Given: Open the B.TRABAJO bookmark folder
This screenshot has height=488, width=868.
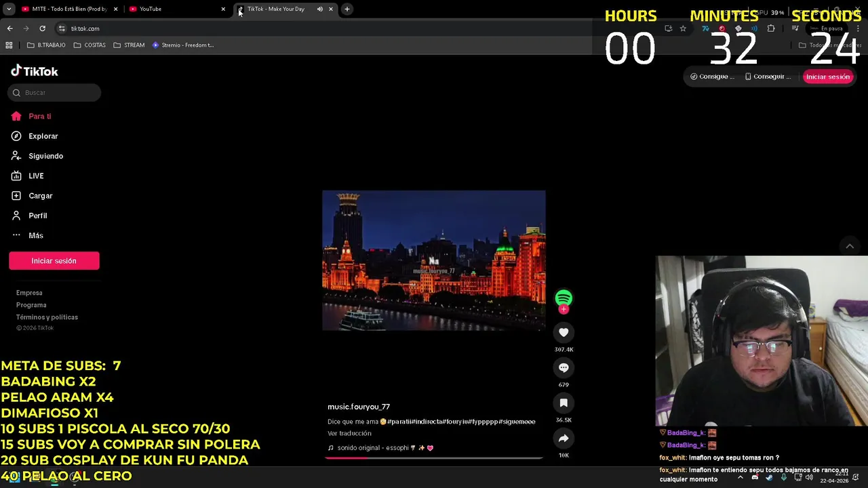Looking at the screenshot, I should (46, 45).
